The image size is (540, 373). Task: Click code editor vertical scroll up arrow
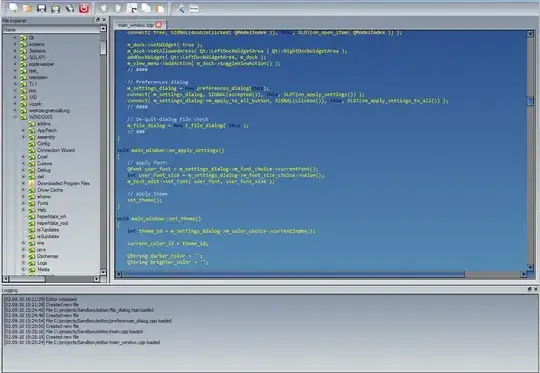pos(530,34)
